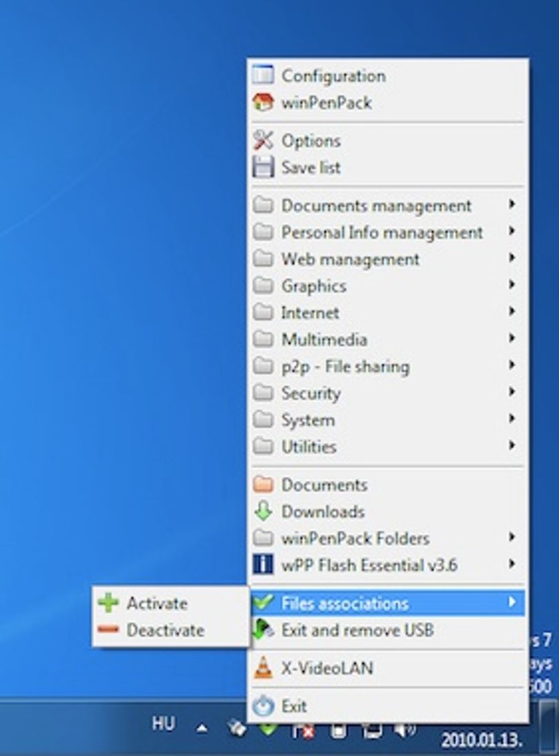The height and width of the screenshot is (756, 559).
Task: Click the blue Exit power icon
Action: pos(263,706)
